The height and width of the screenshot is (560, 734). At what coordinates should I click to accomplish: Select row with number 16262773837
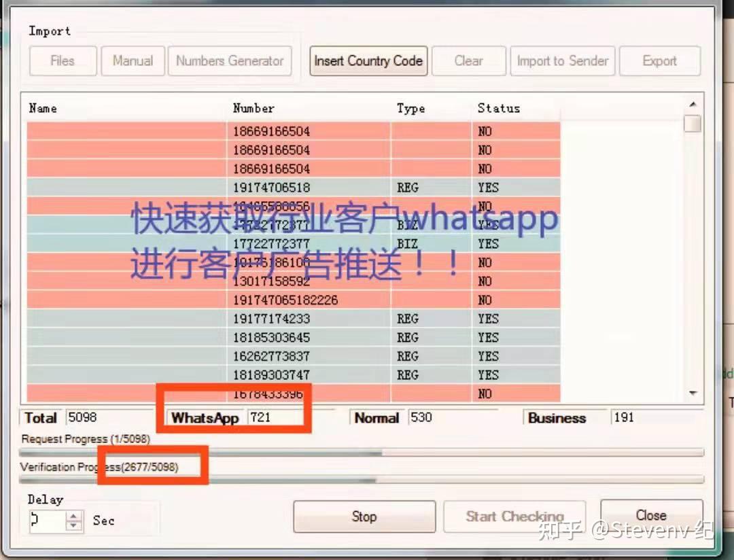[294, 356]
